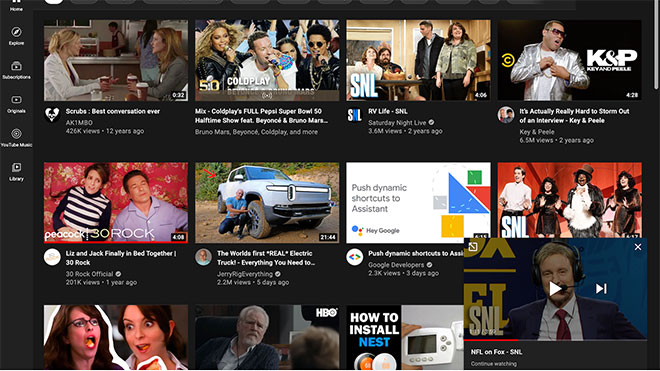Play the miniplayer video

[x=555, y=288]
